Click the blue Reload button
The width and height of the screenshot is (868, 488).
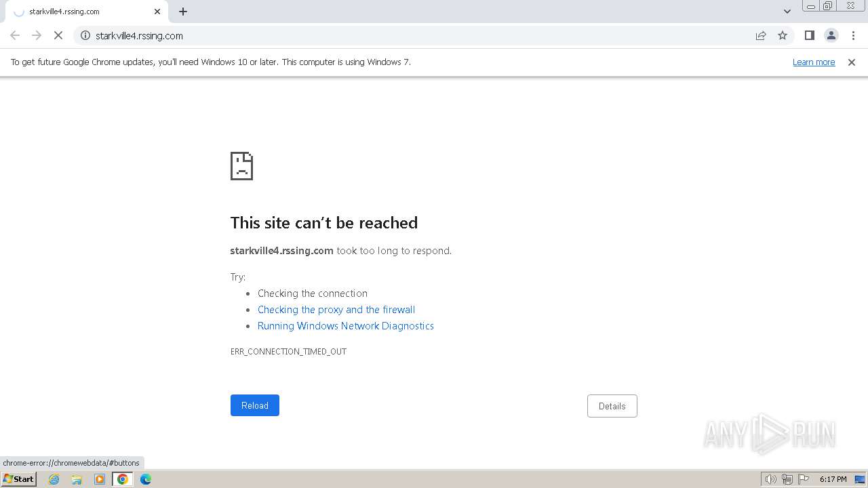pos(255,405)
